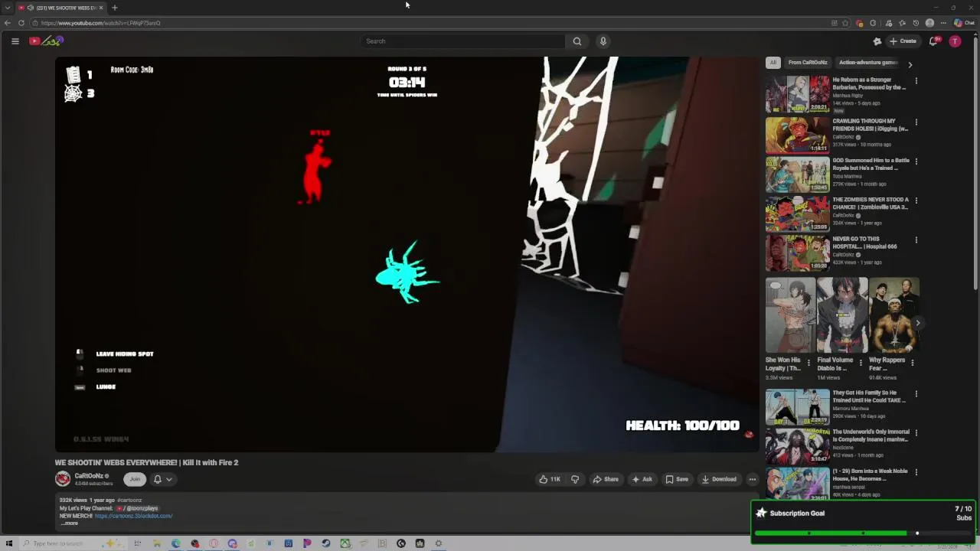Image resolution: width=980 pixels, height=551 pixels.
Task: Open Why Rappers Fear short
Action: [x=894, y=315]
